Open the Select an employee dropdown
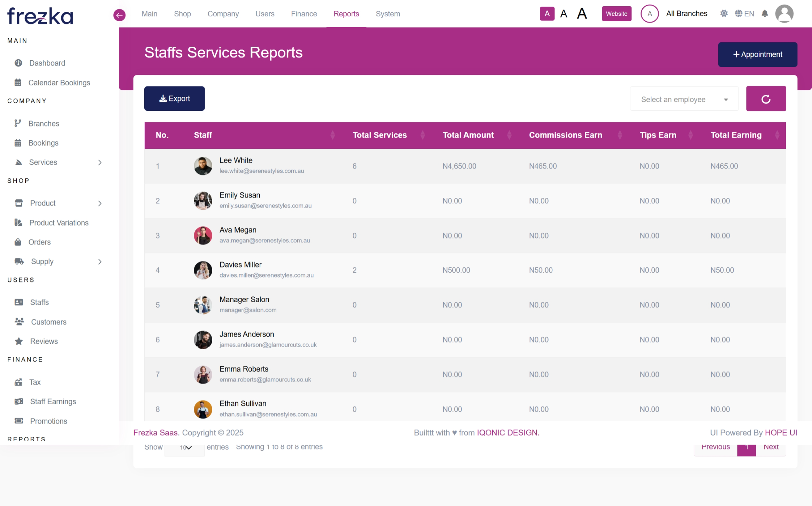The width and height of the screenshot is (812, 506). coord(684,99)
